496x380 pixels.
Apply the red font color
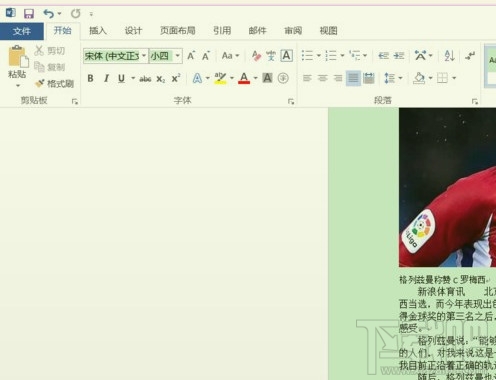coord(244,78)
